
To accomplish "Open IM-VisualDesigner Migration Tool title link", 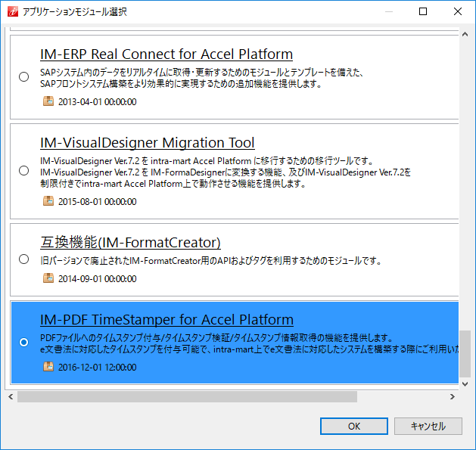I will tap(148, 143).
